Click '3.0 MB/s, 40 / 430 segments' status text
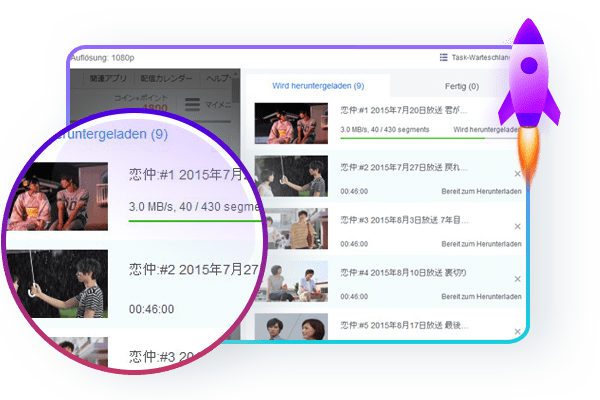The width and height of the screenshot is (600, 400). point(385,129)
